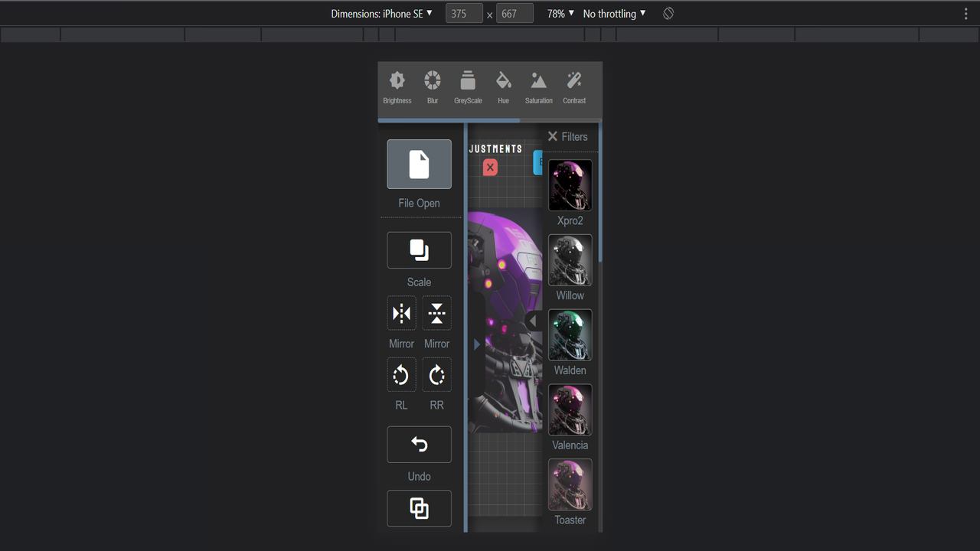Open the Brightness adjustment tool
Image resolution: width=980 pixels, height=551 pixels.
(397, 86)
